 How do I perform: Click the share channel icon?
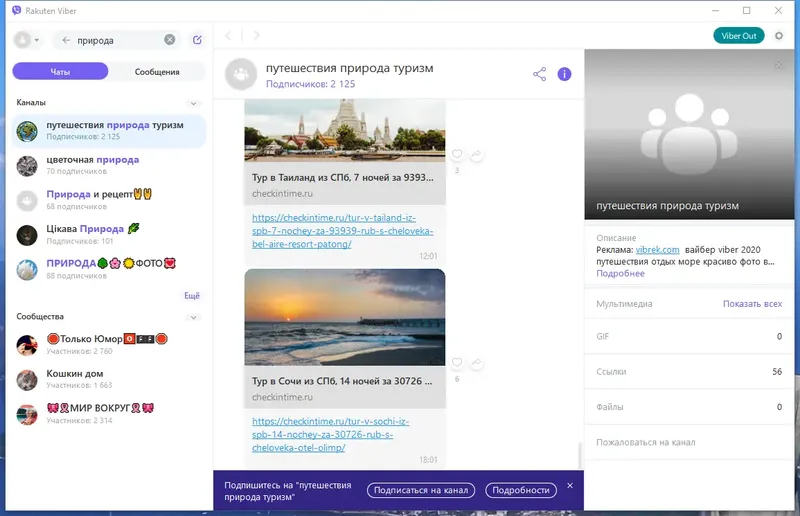(539, 74)
